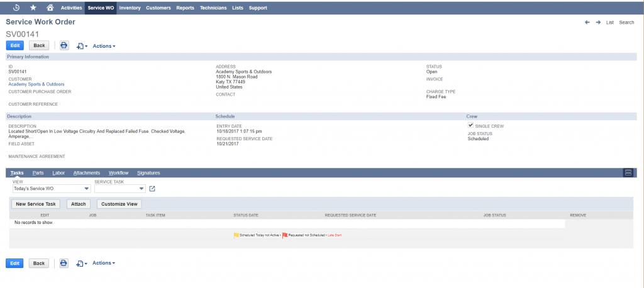644x288 pixels.
Task: Click the next record right arrow
Action: (x=598, y=22)
